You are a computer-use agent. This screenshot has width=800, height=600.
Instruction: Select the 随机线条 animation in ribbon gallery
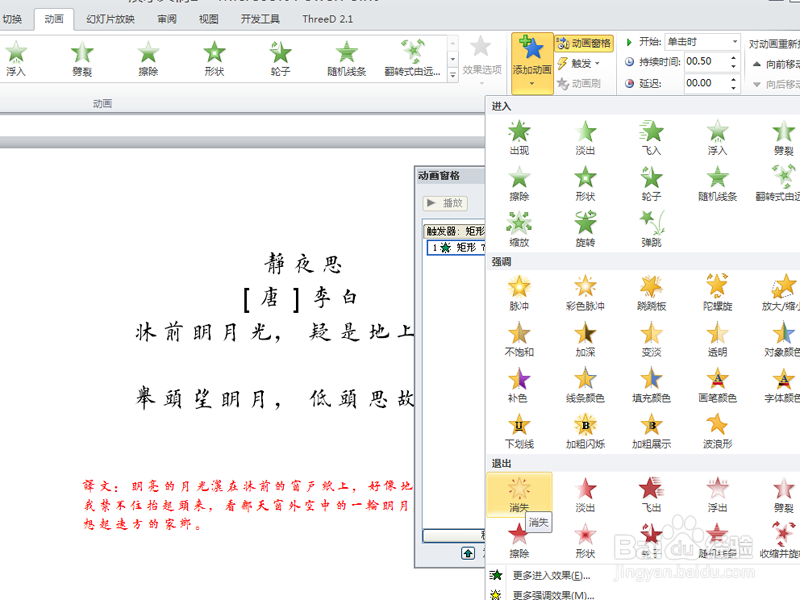346,58
